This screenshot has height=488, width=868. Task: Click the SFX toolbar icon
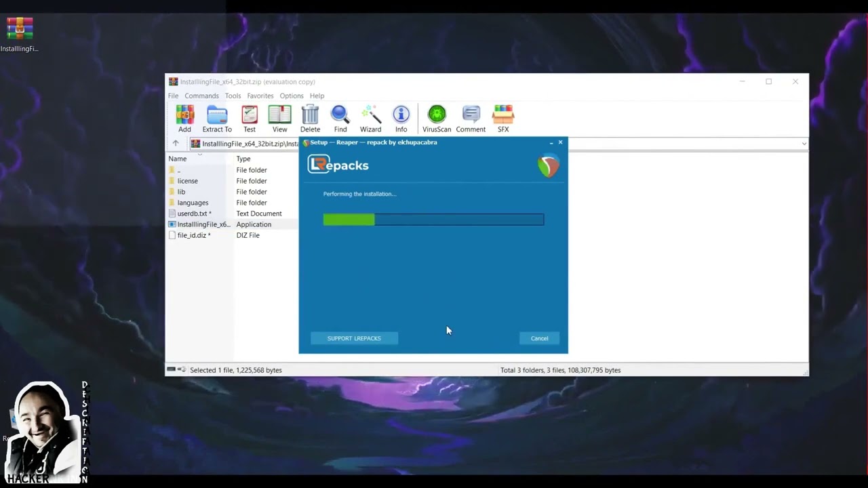pos(503,115)
